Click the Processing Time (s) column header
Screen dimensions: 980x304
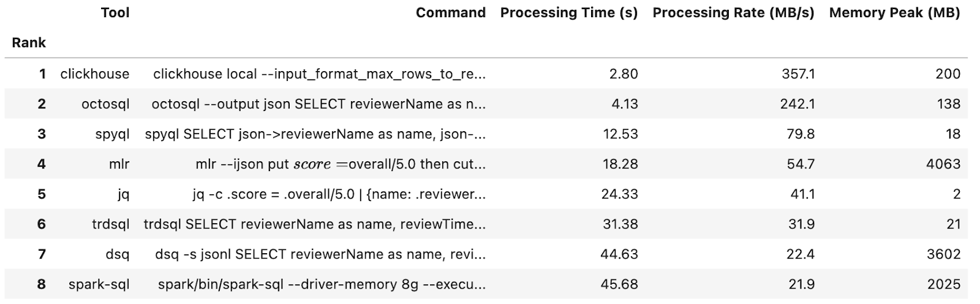point(568,13)
